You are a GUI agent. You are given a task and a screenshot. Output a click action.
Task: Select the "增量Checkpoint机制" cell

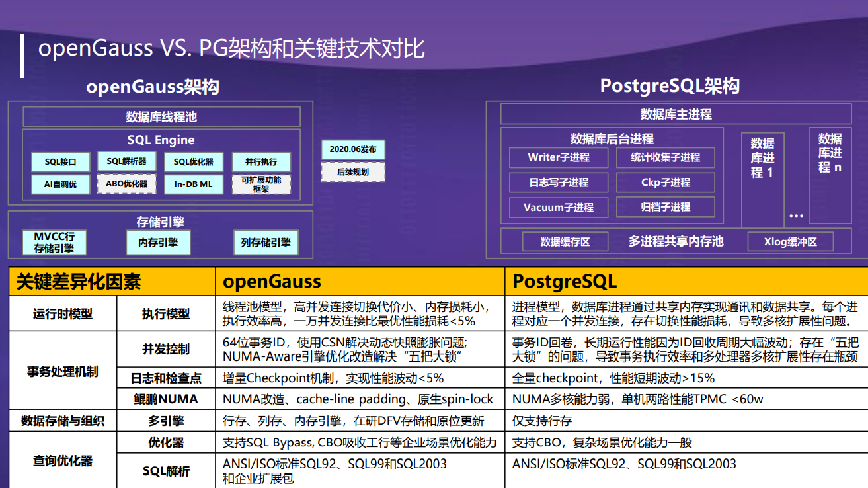pos(360,378)
